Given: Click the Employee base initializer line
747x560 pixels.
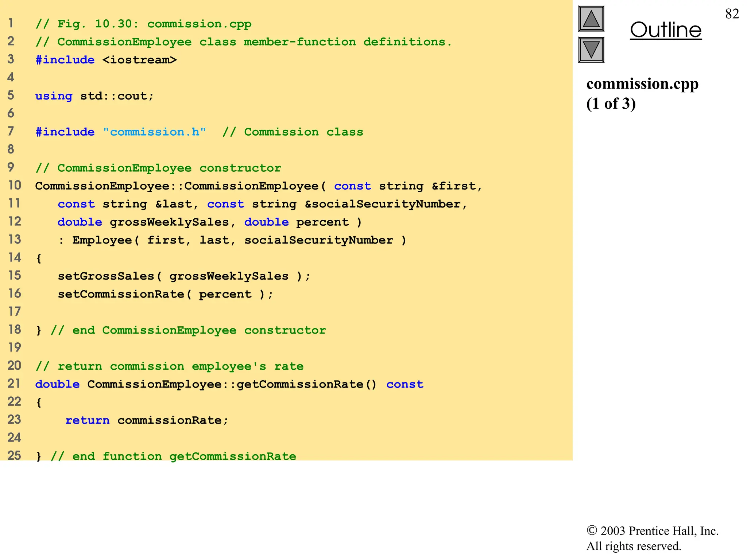Looking at the screenshot, I should click(x=232, y=240).
